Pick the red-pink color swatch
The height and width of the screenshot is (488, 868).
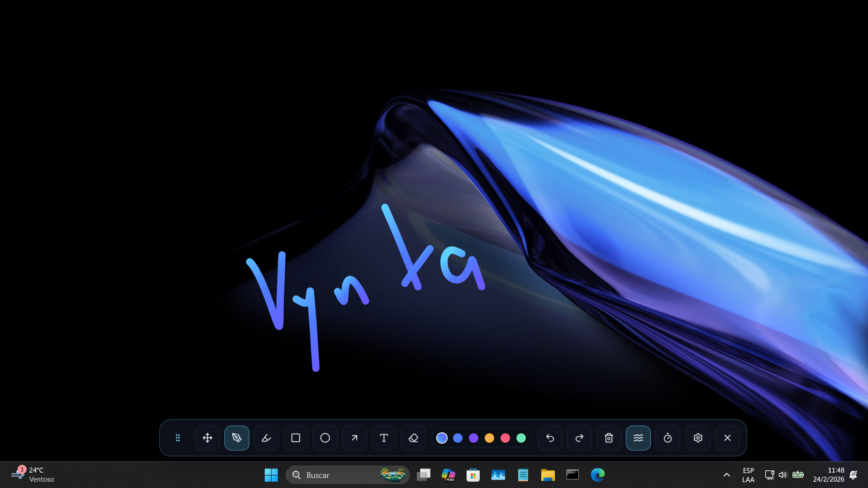point(505,438)
